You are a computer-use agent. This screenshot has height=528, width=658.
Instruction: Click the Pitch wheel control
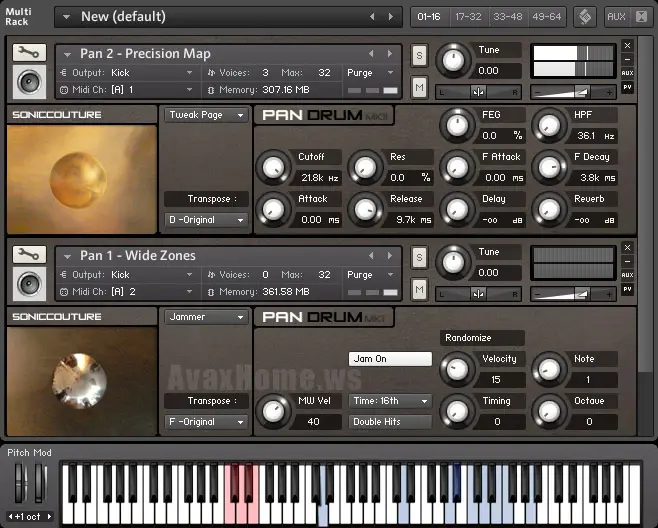point(20,483)
